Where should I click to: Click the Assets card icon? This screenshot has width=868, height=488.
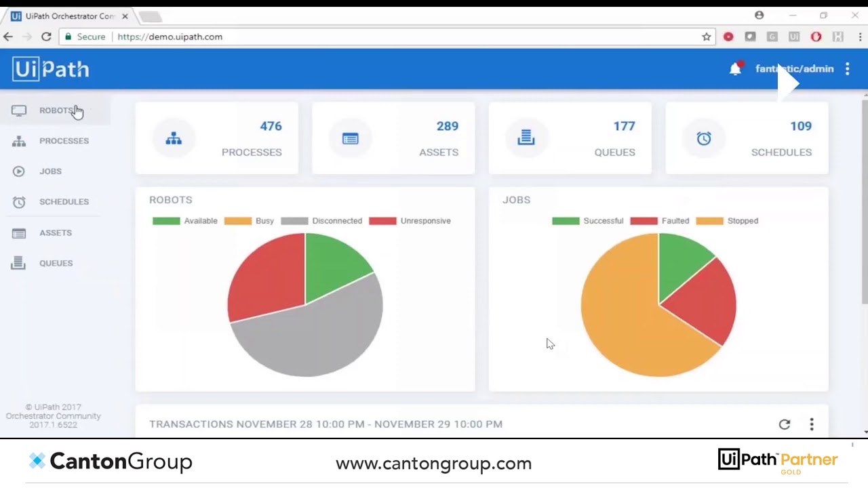pyautogui.click(x=350, y=138)
